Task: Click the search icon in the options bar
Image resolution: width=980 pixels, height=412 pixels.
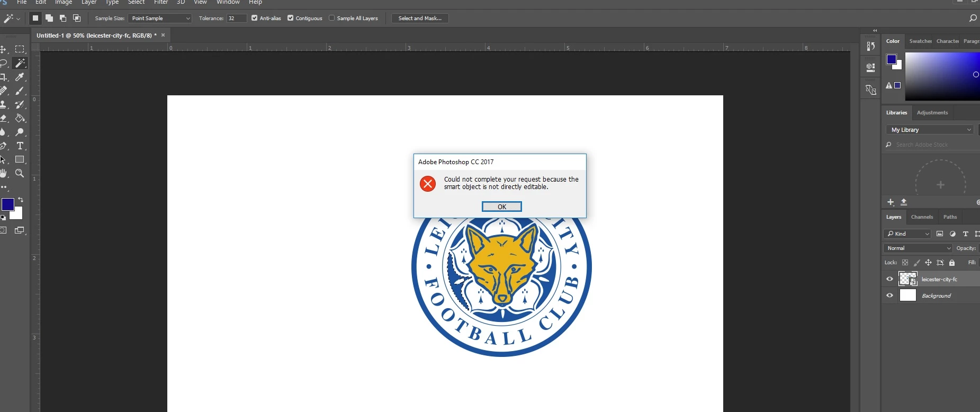Action: coord(973,18)
